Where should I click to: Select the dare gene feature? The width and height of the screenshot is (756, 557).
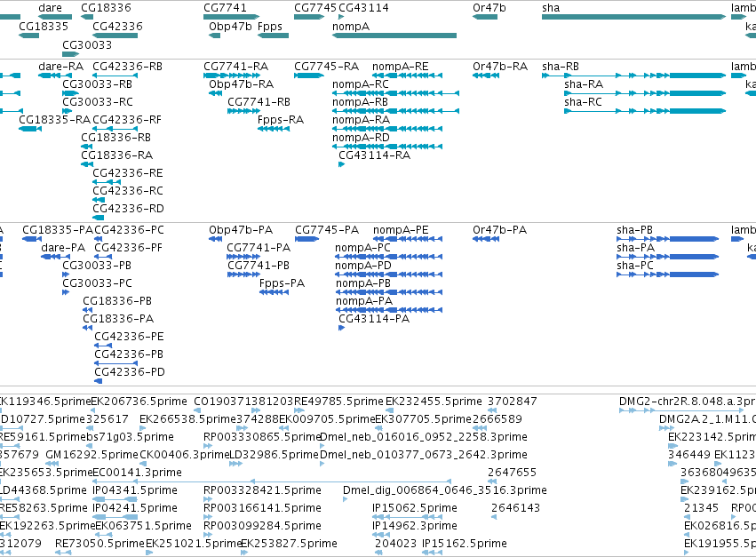pos(55,17)
